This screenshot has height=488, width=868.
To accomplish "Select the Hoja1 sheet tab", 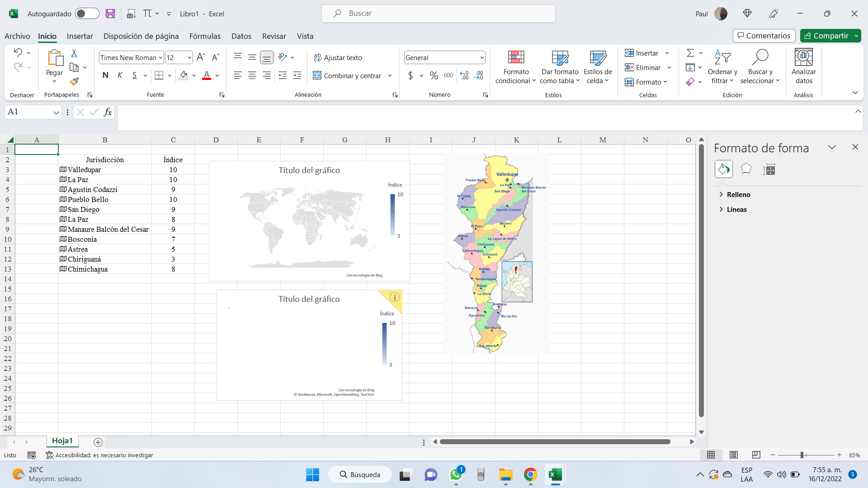I will (62, 441).
